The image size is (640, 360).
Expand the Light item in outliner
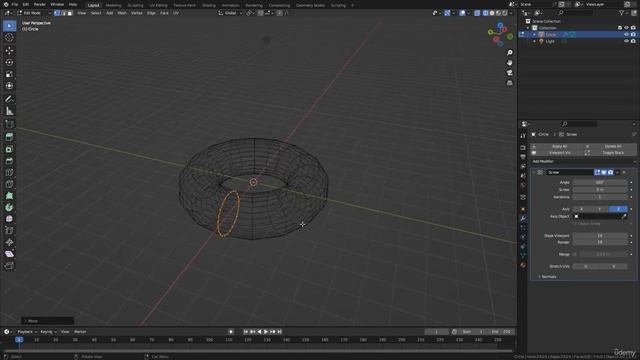click(x=534, y=41)
